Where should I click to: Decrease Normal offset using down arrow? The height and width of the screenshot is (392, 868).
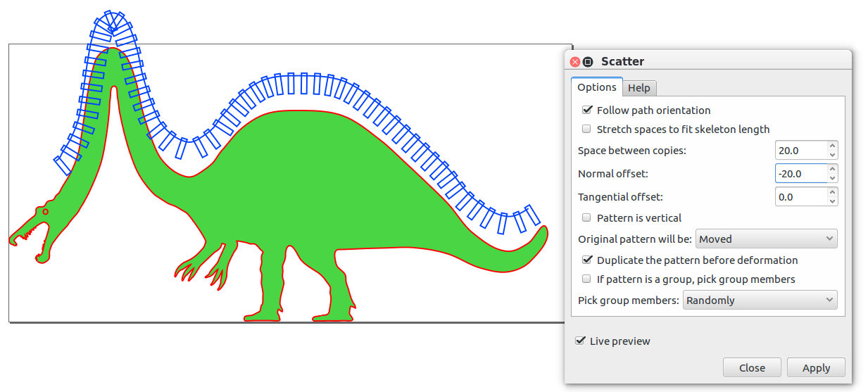pos(832,178)
